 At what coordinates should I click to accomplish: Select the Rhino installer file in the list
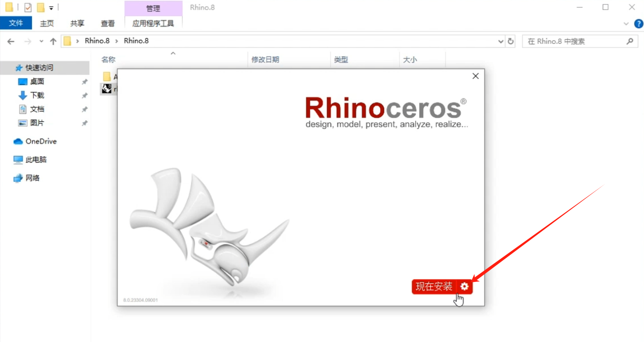point(107,89)
